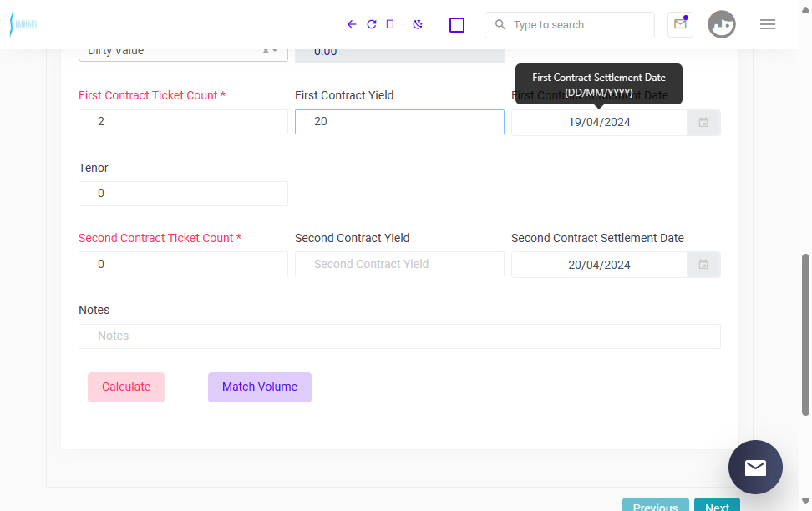Expand the Dirty Value dropdown arrow
Screen dimensions: 812x511
275,51
